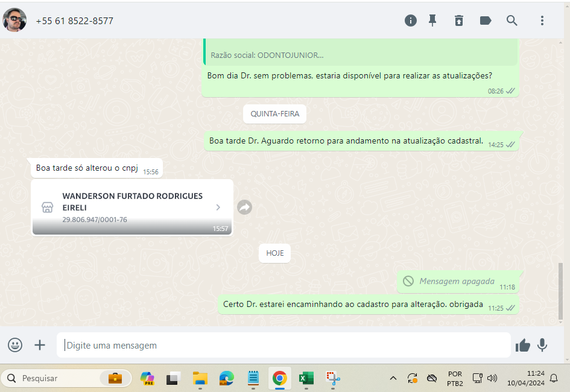The width and height of the screenshot is (570, 392).
Task: Open the quoted 'Razão social' reply
Action: (x=359, y=54)
